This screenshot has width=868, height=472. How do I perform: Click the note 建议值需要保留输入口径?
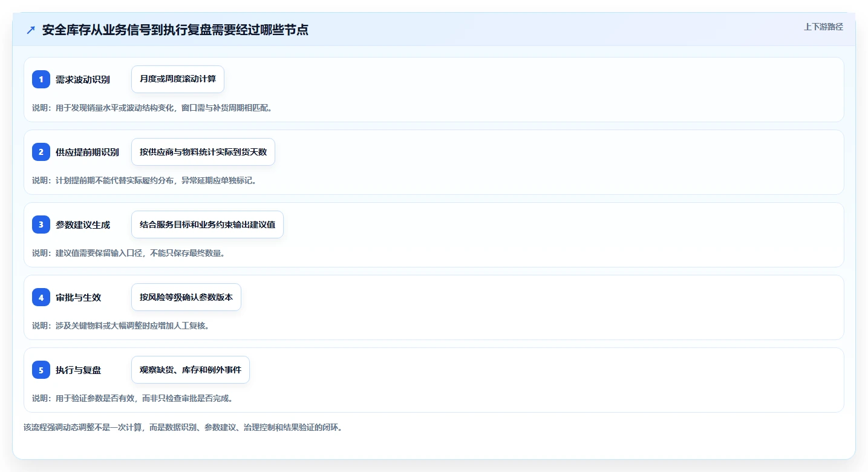pyautogui.click(x=100, y=253)
